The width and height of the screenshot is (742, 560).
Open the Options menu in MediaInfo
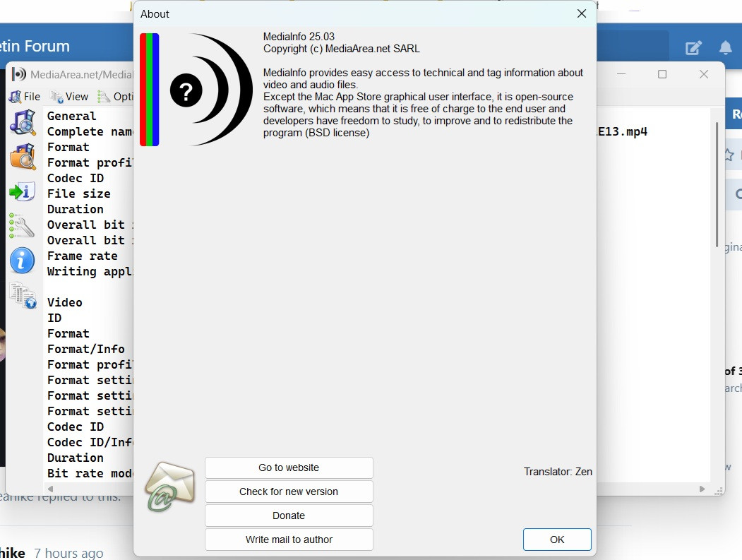[116, 97]
